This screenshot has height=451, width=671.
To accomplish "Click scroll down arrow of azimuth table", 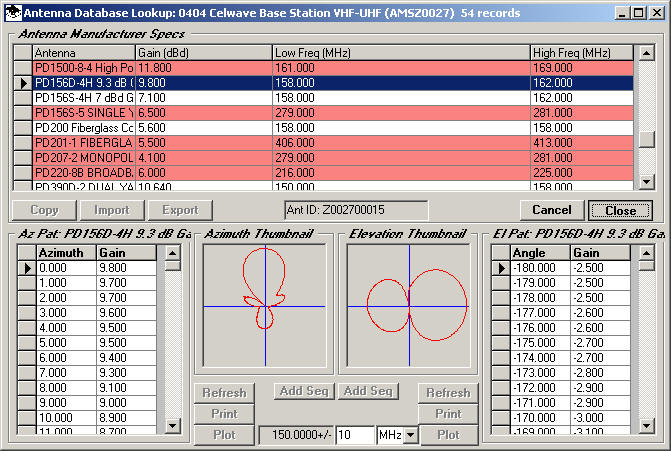I will 172,425.
